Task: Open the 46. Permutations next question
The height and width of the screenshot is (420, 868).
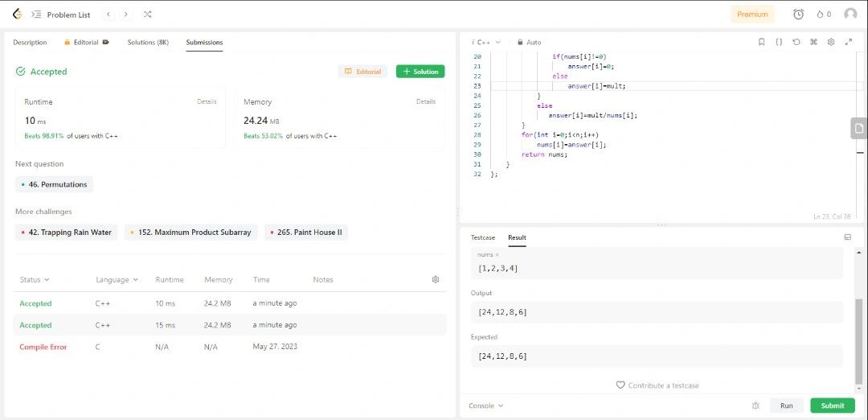Action: pos(55,184)
